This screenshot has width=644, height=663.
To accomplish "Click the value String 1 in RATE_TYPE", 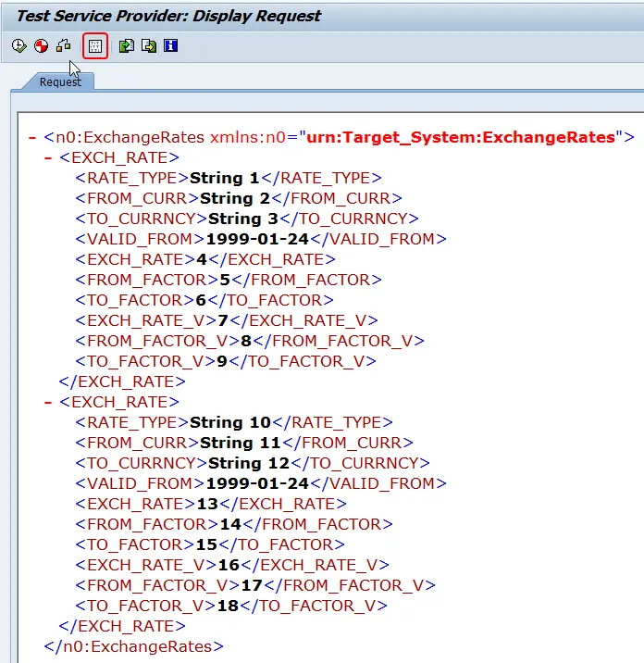I will (x=225, y=178).
